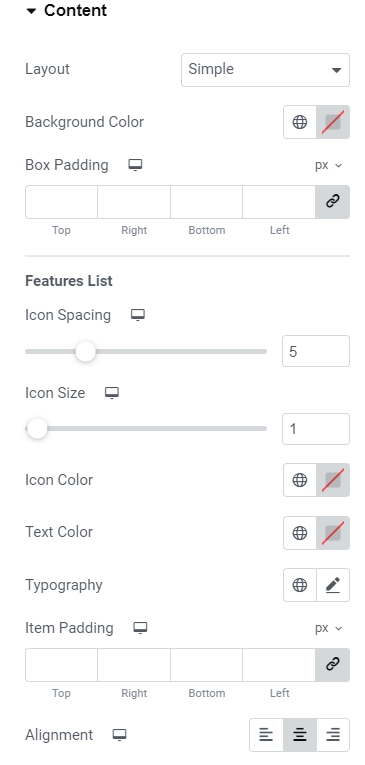Select right alignment option
365x765 pixels.
click(333, 735)
